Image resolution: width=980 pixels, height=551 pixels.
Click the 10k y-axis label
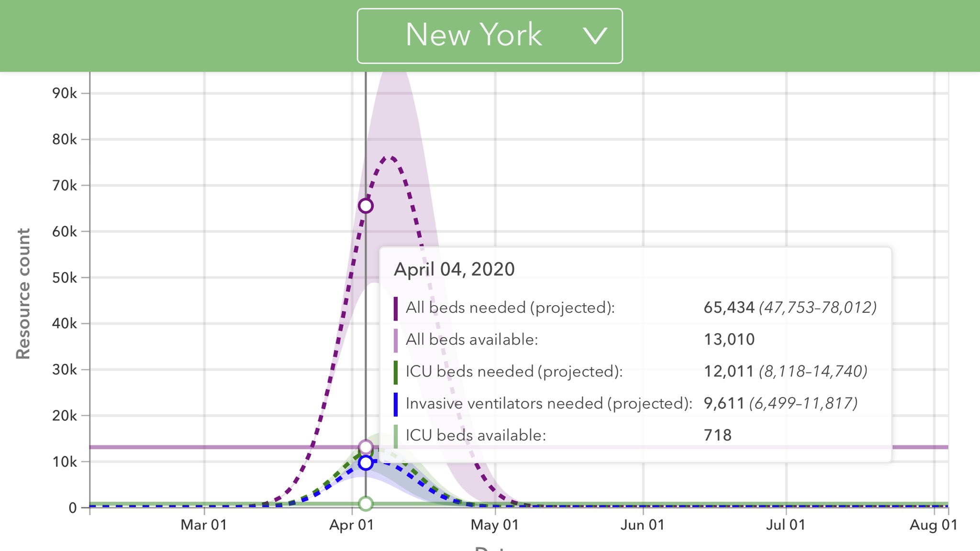point(65,462)
